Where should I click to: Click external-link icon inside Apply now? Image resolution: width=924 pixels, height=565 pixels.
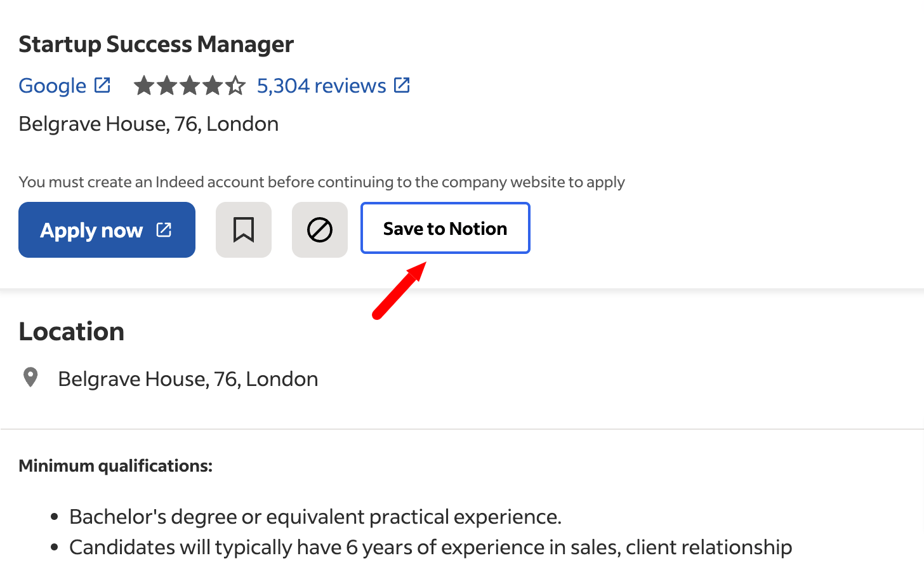(x=164, y=230)
